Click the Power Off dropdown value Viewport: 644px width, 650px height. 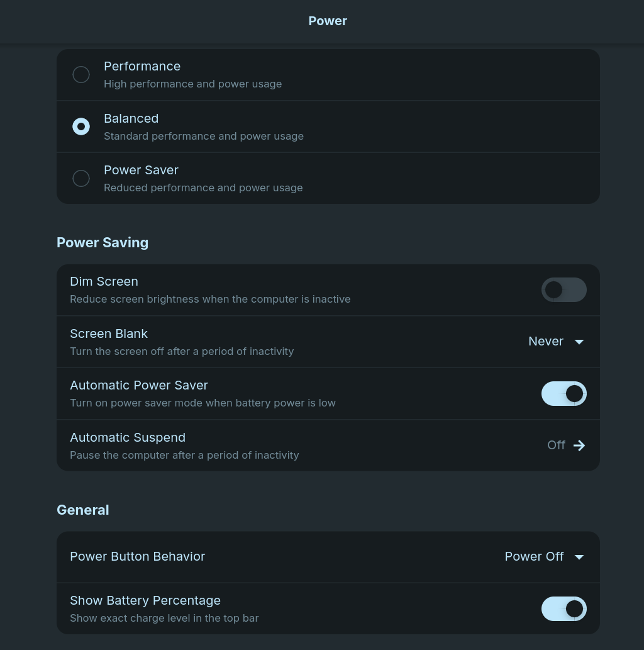pyautogui.click(x=534, y=556)
